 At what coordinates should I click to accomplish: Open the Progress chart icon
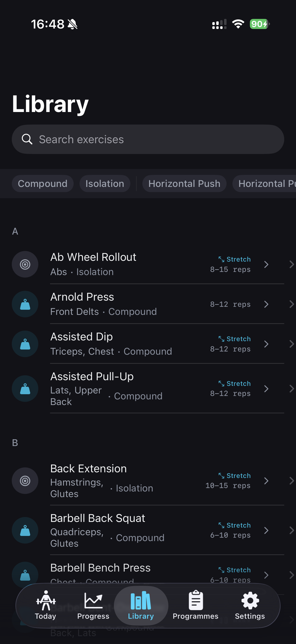(x=93, y=601)
